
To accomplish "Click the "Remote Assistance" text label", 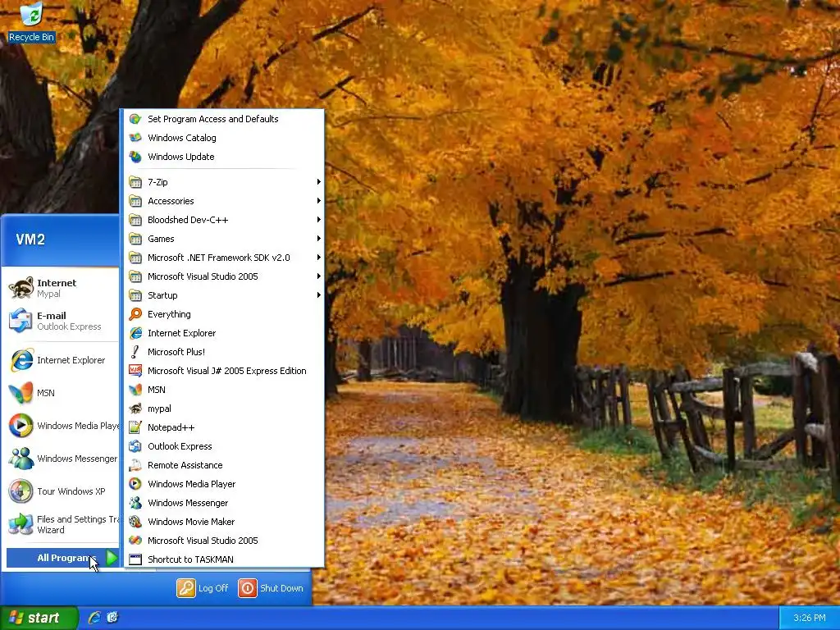I will [185, 465].
